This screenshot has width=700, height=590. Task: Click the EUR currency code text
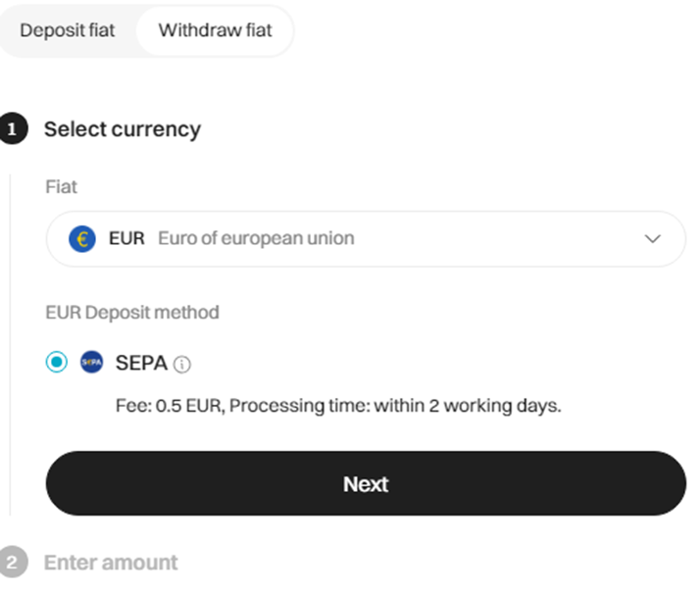point(126,239)
